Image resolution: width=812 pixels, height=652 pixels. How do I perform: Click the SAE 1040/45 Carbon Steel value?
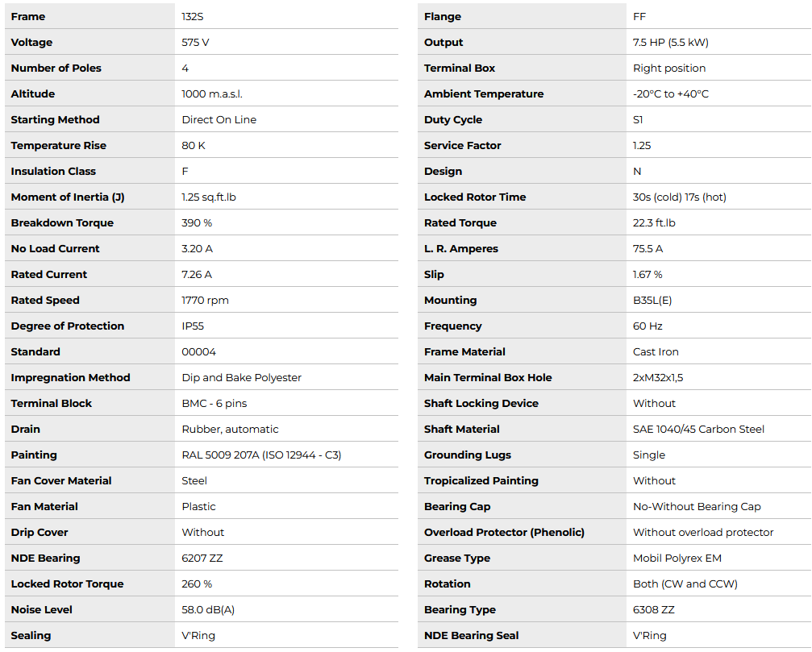[698, 430]
